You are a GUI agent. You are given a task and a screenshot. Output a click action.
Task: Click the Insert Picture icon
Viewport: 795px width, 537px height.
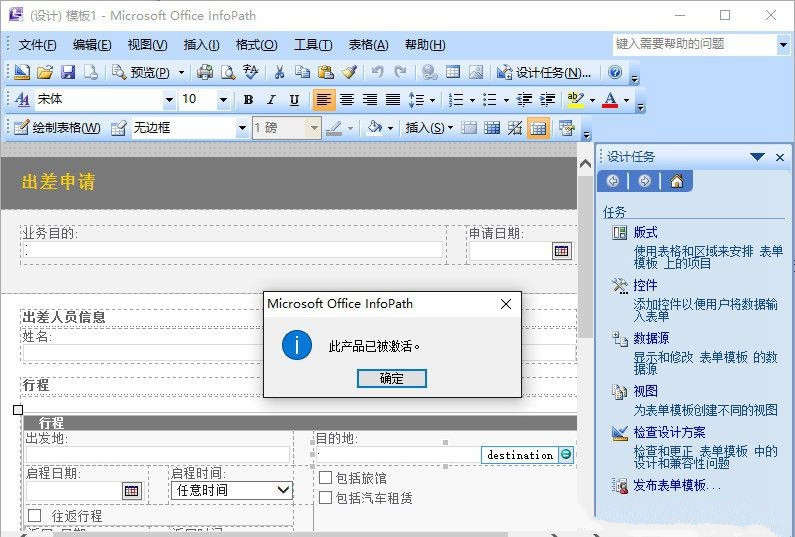tap(476, 73)
